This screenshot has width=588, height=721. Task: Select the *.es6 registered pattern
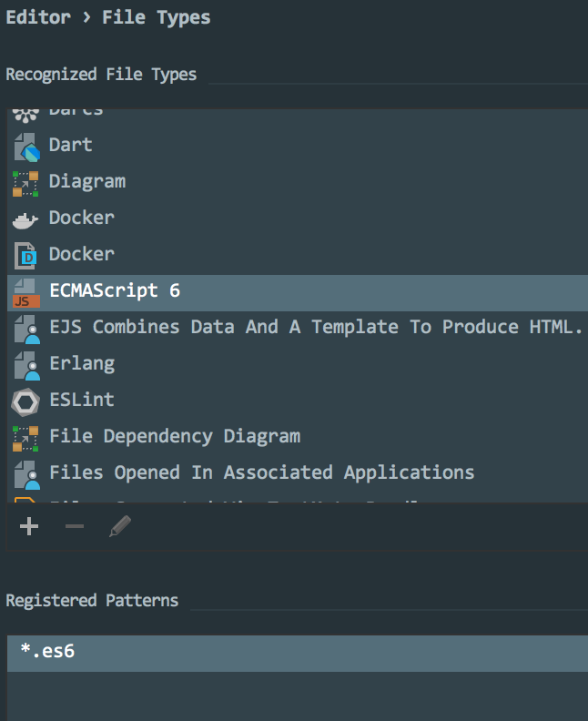(x=47, y=652)
